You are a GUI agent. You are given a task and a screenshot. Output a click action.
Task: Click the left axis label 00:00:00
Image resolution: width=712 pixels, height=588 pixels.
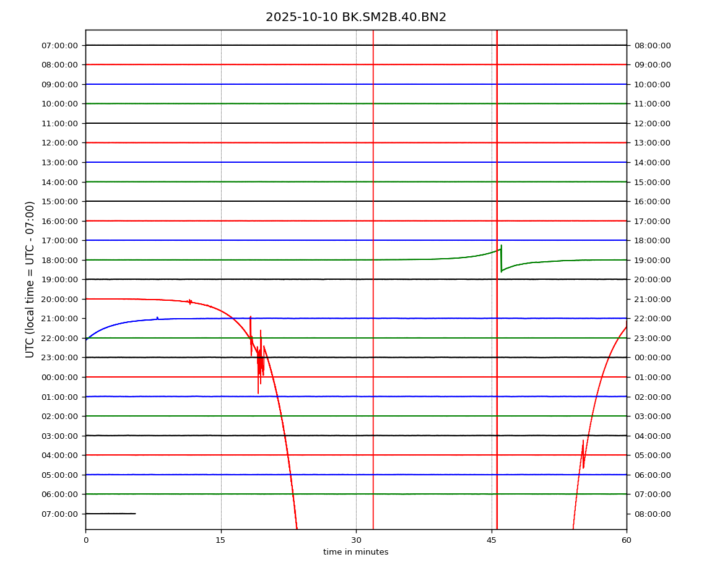pyautogui.click(x=60, y=377)
